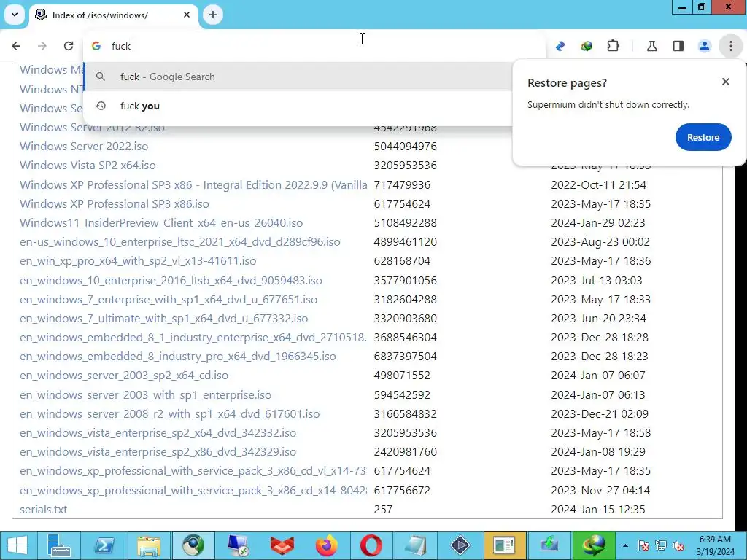Image resolution: width=747 pixels, height=560 pixels.
Task: Download Windows Vista SP2 x64.iso
Action: (x=88, y=166)
